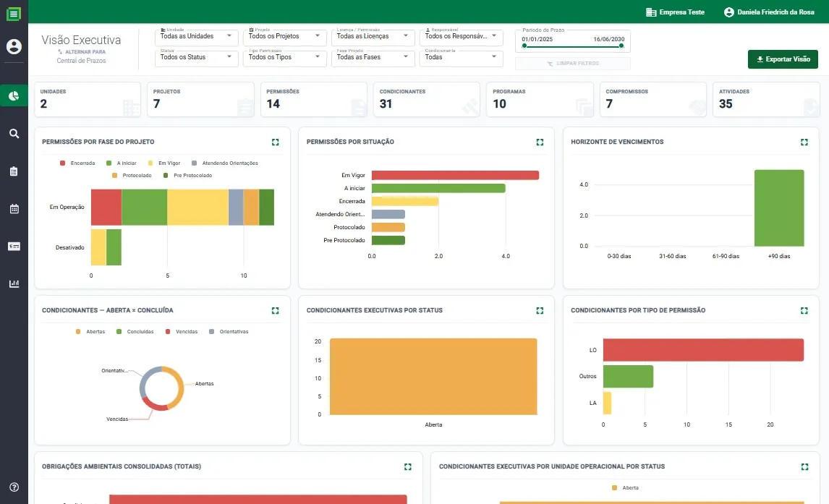Click the Projetos summary card

[x=201, y=99]
